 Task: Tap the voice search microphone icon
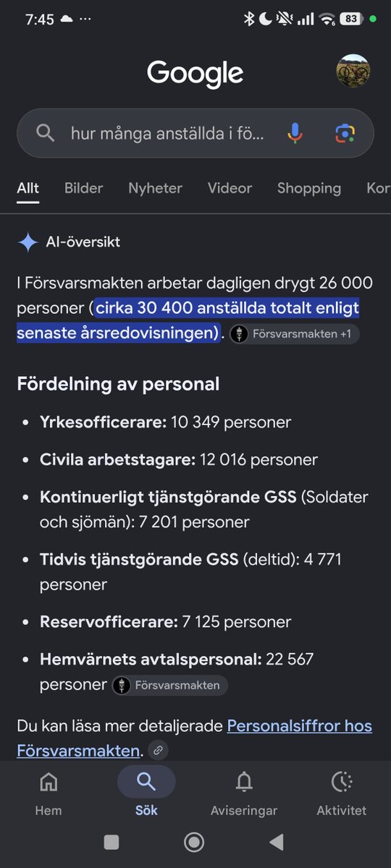pyautogui.click(x=295, y=133)
